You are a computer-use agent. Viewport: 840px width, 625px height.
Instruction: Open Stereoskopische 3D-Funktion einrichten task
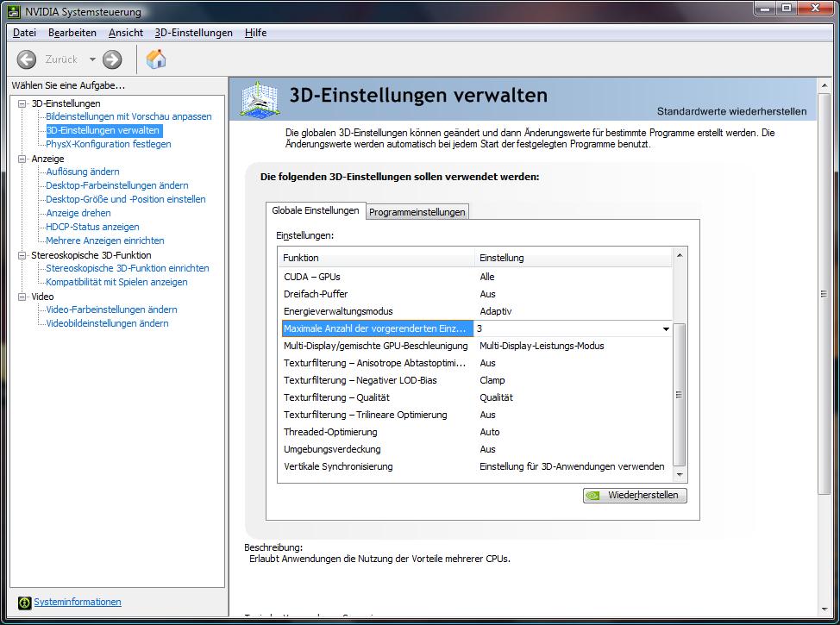128,268
